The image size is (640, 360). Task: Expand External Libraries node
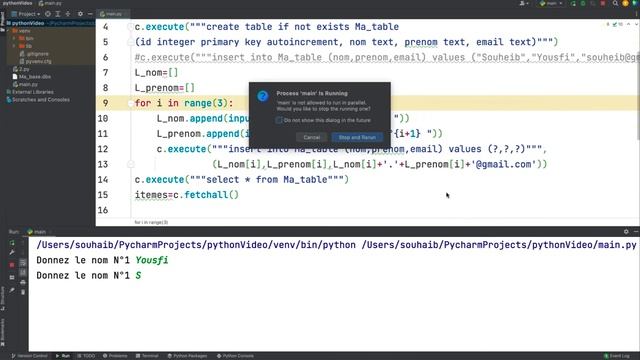point(30,92)
